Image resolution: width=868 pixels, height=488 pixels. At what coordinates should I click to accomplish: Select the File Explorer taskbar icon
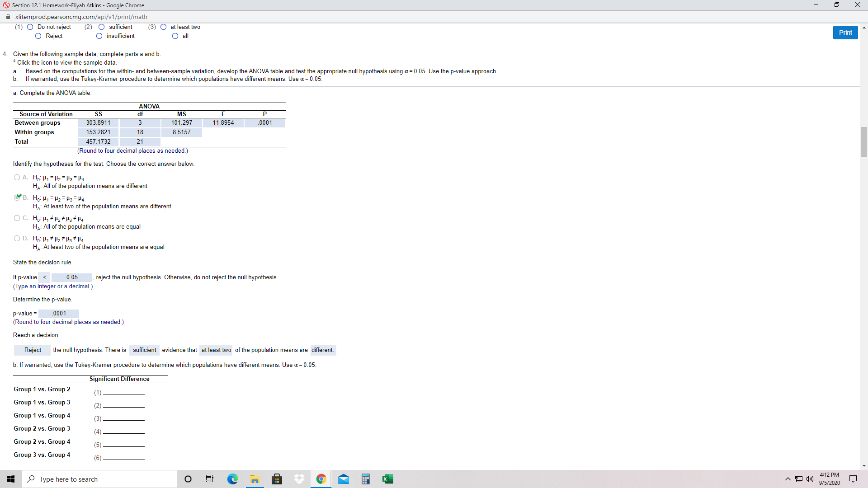tap(254, 479)
